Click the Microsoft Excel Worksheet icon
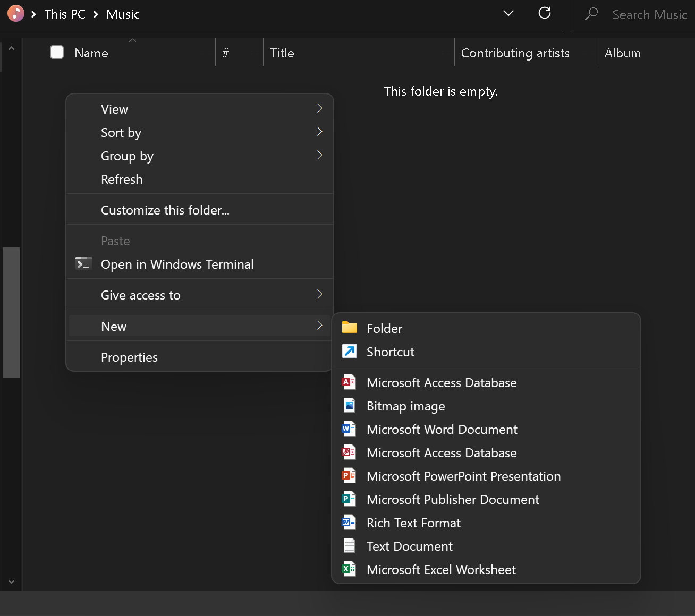This screenshot has height=616, width=695. click(x=349, y=569)
